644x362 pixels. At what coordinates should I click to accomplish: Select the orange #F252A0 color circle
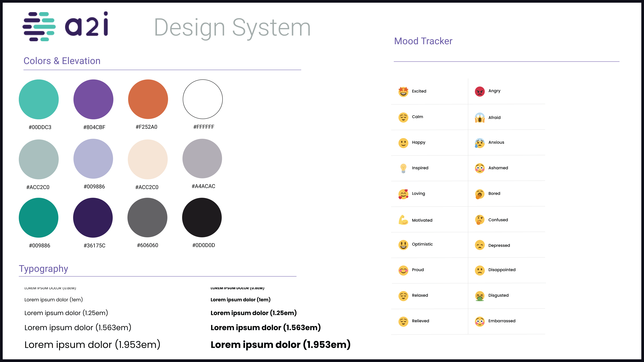point(148,99)
